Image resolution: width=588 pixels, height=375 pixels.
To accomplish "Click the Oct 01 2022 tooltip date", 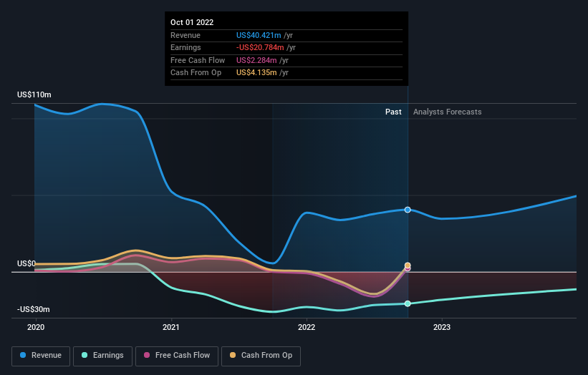I will 192,22.
